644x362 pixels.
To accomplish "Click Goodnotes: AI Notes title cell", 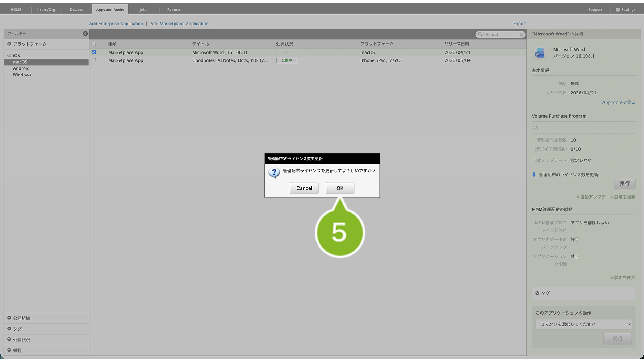I will click(x=231, y=60).
